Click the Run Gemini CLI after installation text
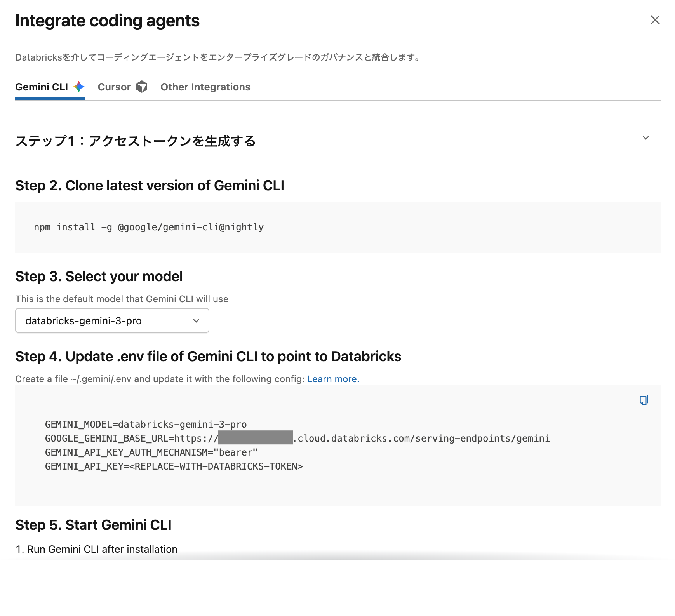 [x=96, y=549]
